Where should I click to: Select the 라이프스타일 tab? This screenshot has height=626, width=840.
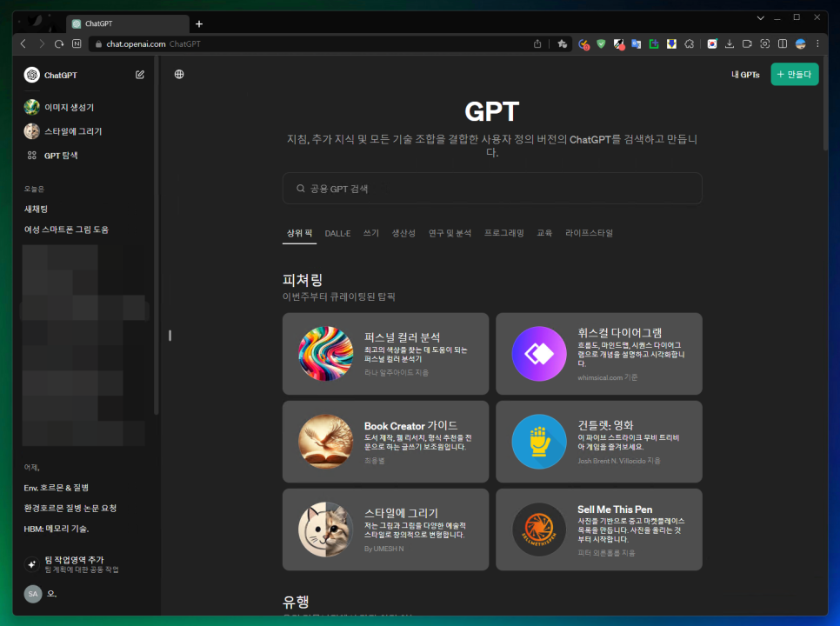tap(589, 234)
